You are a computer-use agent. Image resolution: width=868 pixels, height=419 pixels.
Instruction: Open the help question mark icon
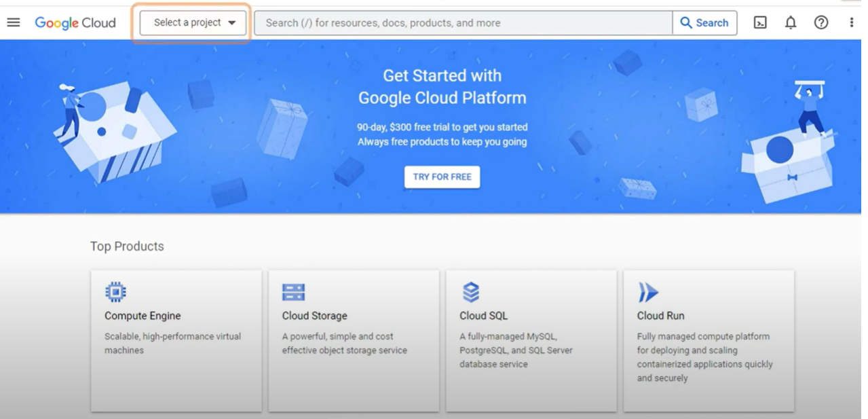pyautogui.click(x=821, y=22)
